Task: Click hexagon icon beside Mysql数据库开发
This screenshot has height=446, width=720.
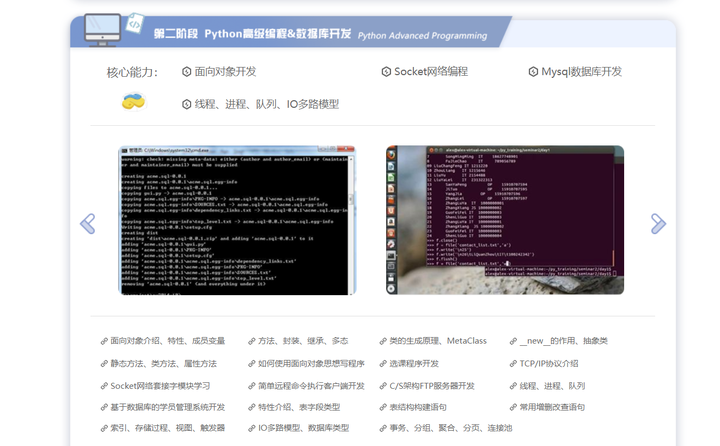Action: pos(533,72)
